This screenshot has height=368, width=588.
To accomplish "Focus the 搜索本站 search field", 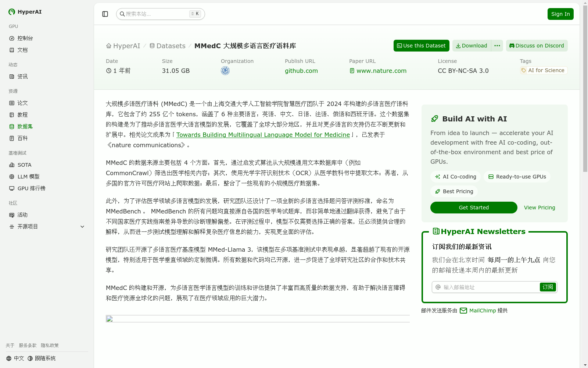I will 161,14.
